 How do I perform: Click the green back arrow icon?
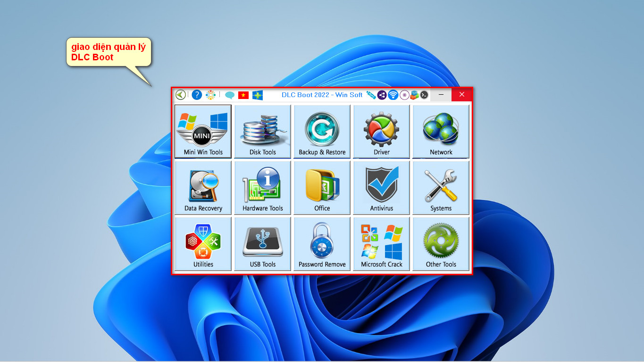coord(181,95)
